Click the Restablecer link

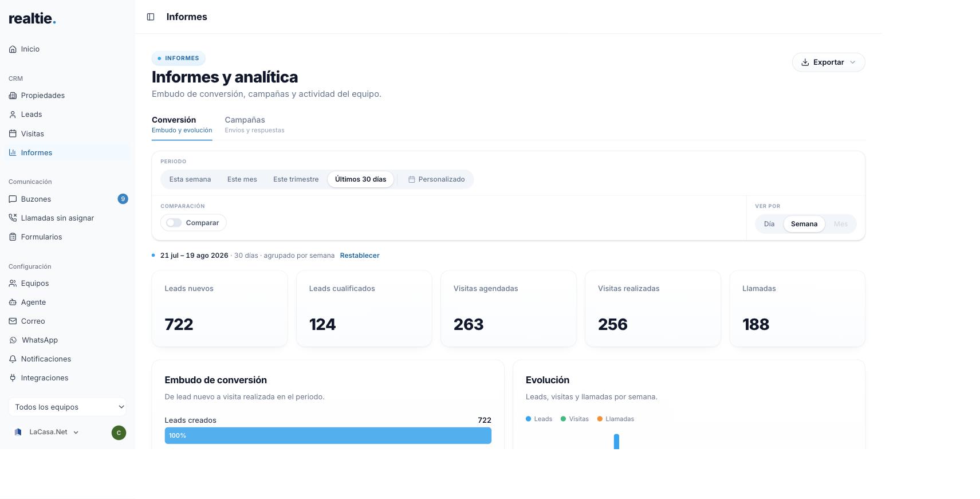pyautogui.click(x=360, y=256)
